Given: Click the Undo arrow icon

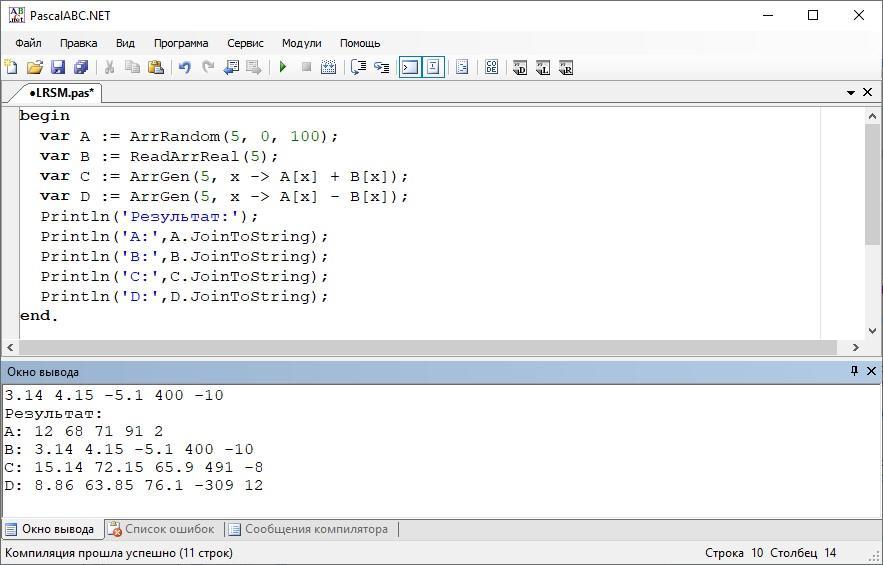Looking at the screenshot, I should click(184, 67).
